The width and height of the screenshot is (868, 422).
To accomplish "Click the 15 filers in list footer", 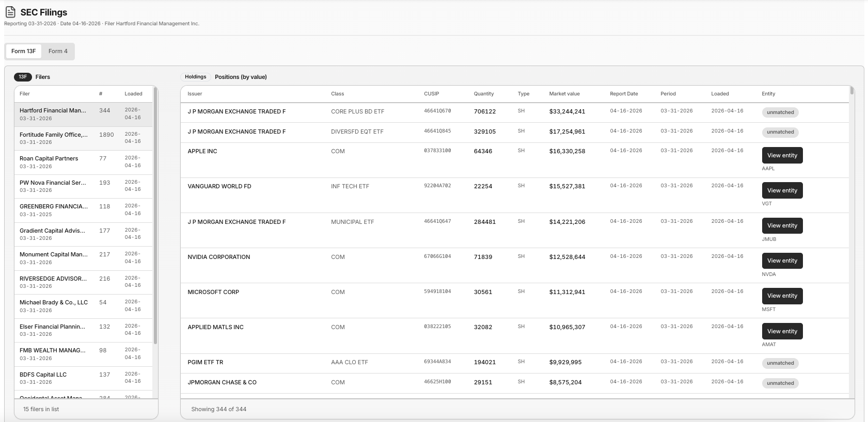I will (41, 409).
